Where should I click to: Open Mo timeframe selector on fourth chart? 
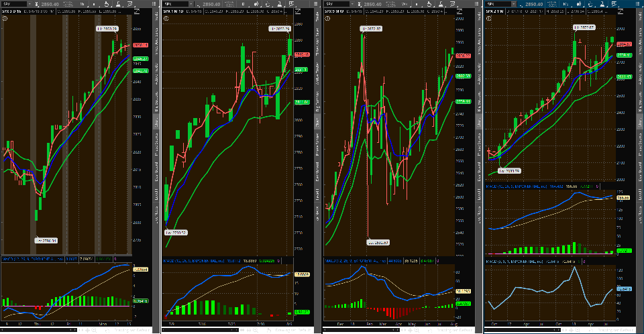(566, 4)
